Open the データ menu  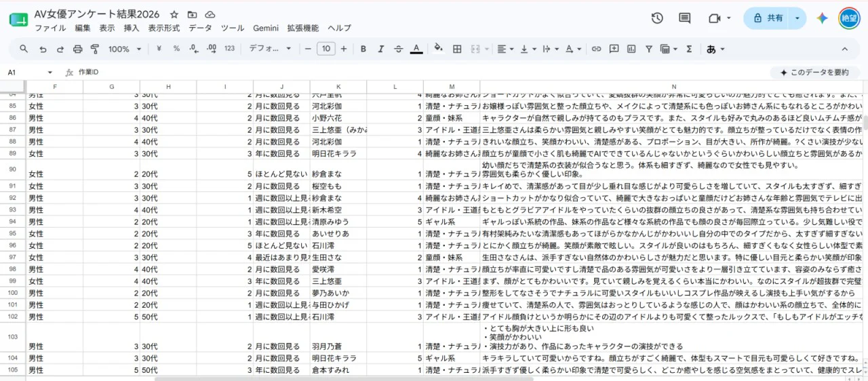point(200,28)
